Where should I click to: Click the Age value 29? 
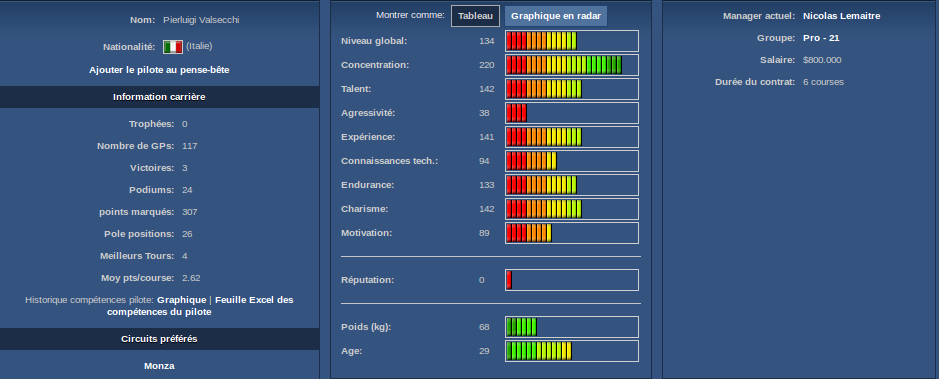click(484, 351)
